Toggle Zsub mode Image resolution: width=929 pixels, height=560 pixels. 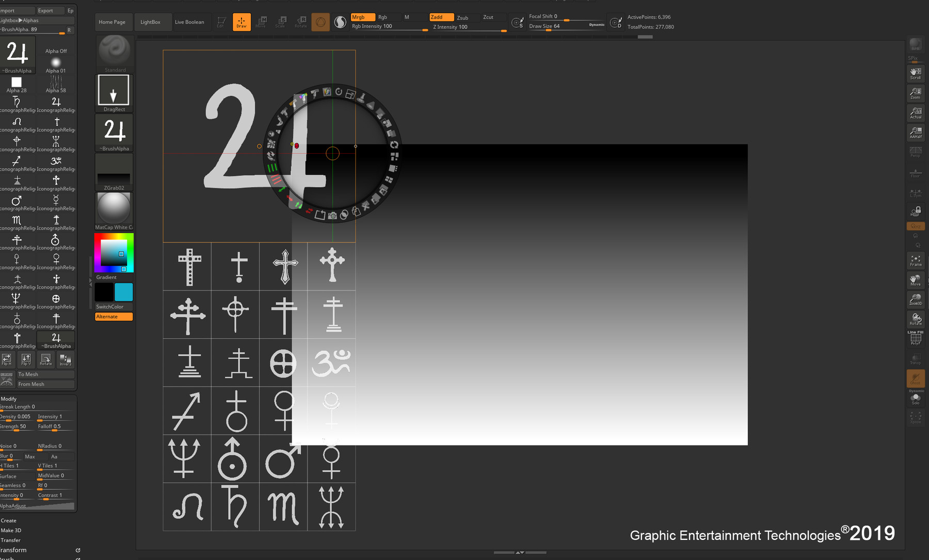tap(467, 18)
